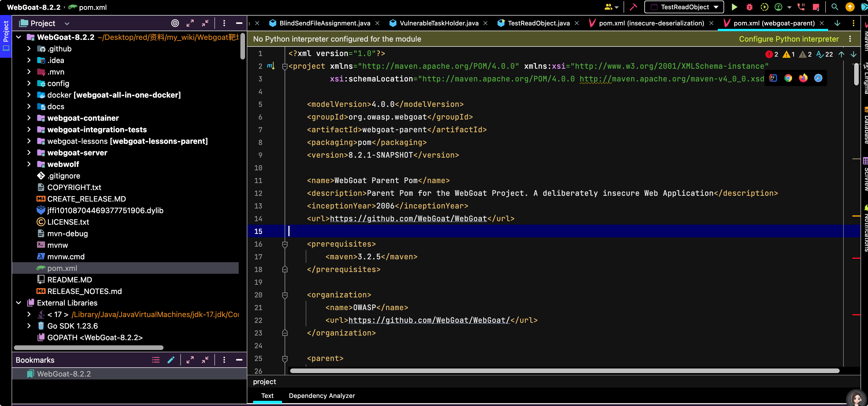Open TestReadObject run configuration dropdown
Image resolution: width=868 pixels, height=406 pixels.
684,7
